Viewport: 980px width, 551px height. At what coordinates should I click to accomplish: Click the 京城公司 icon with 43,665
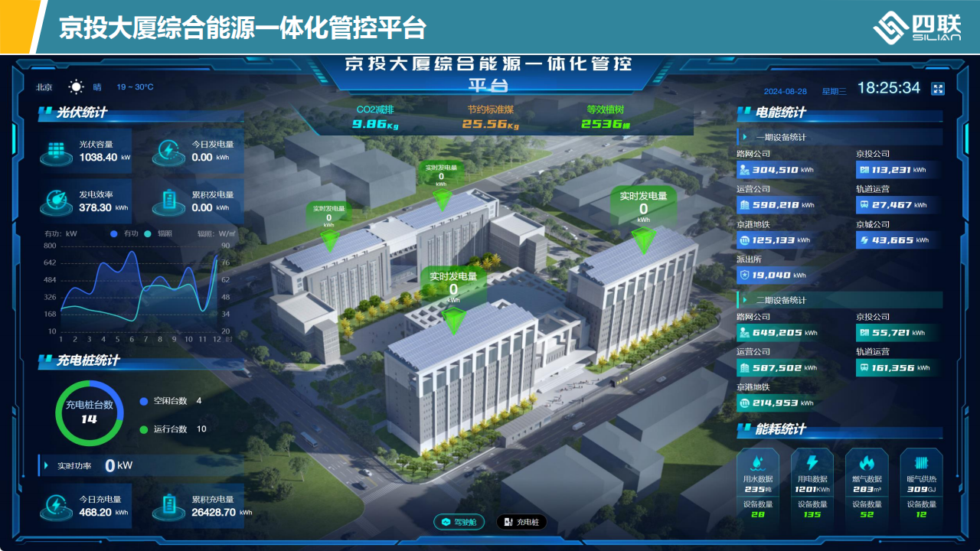click(x=864, y=240)
